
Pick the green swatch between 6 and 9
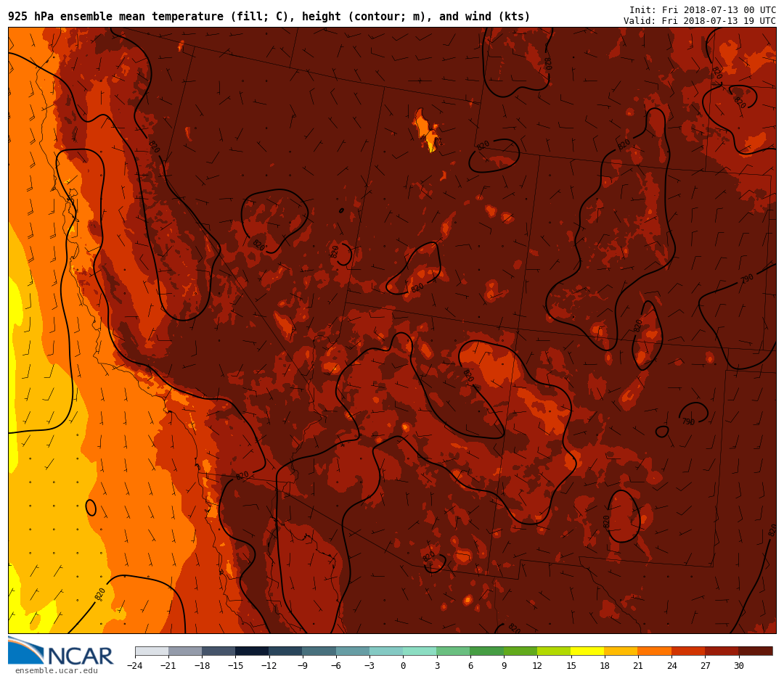[486, 651]
